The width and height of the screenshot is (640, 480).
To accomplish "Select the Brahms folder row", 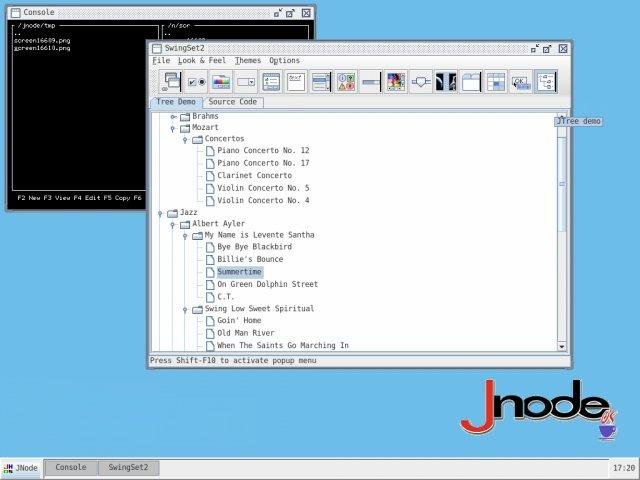I will pyautogui.click(x=200, y=117).
